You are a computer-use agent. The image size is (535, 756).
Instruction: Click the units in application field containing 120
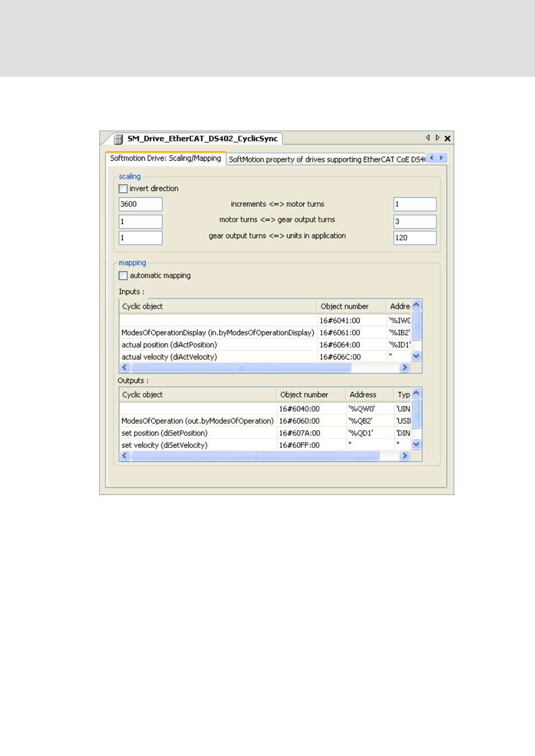tap(415, 238)
